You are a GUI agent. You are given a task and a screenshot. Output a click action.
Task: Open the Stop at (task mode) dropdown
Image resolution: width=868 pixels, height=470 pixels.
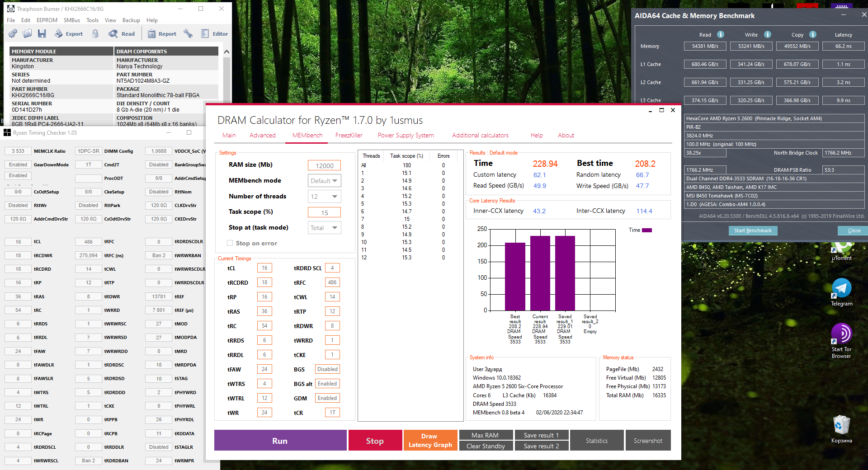324,228
